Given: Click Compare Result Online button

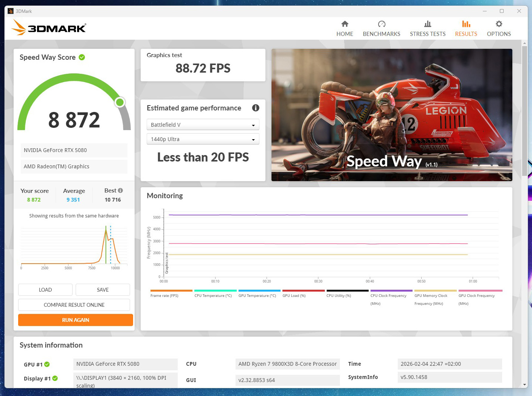Looking at the screenshot, I should (x=74, y=305).
